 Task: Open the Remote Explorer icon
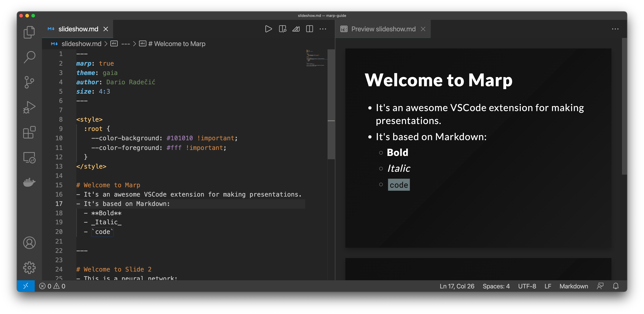29,157
